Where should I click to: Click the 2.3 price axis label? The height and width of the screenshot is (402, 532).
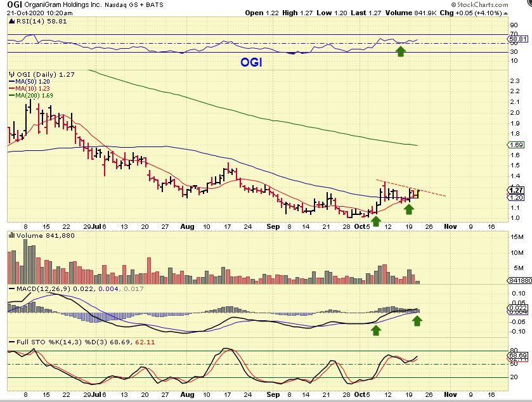click(x=515, y=81)
